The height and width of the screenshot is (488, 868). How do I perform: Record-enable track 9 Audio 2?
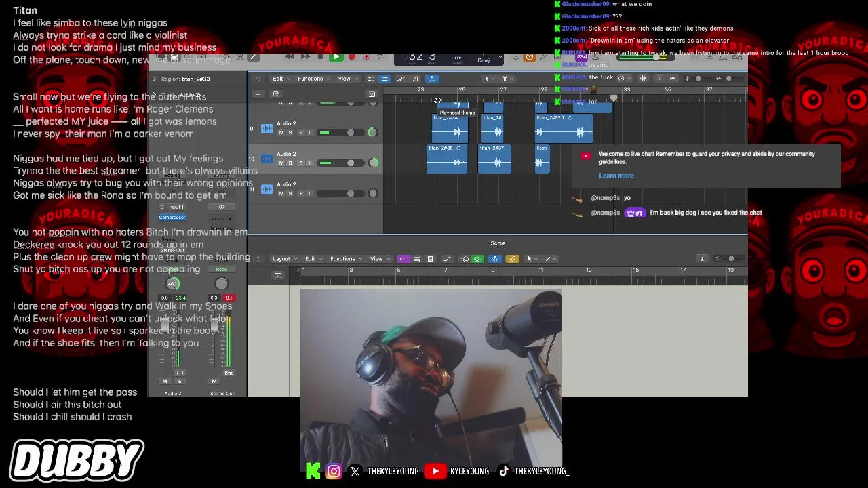tap(300, 133)
